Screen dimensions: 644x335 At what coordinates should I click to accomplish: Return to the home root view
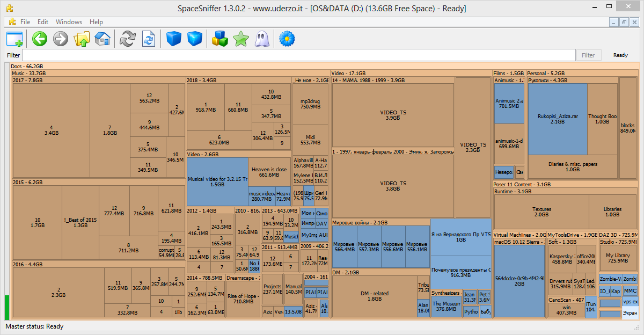click(102, 39)
